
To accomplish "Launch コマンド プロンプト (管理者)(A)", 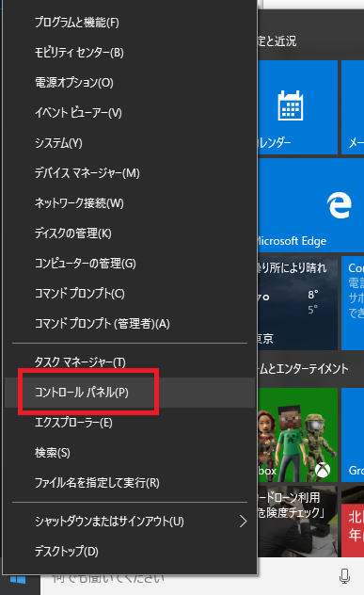I will coord(130,324).
